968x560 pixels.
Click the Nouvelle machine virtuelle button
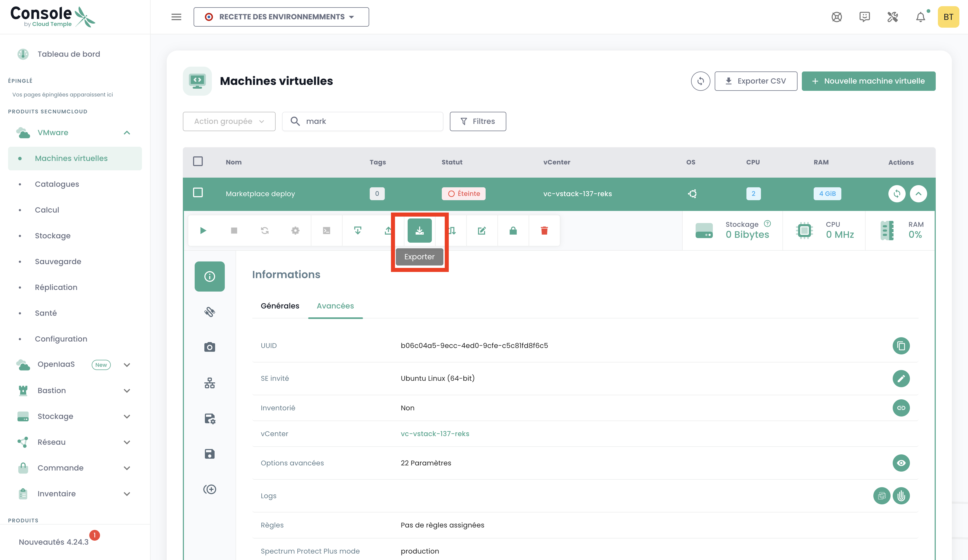(868, 81)
